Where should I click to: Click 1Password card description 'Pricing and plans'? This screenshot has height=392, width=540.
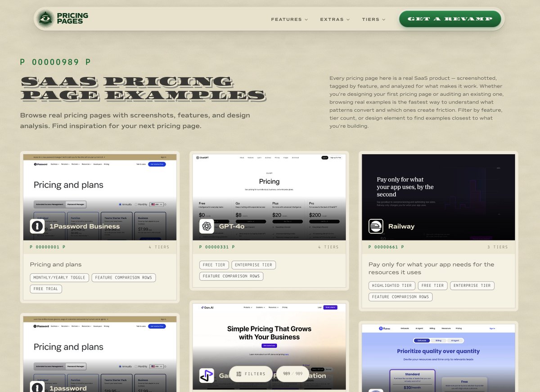pos(56,264)
